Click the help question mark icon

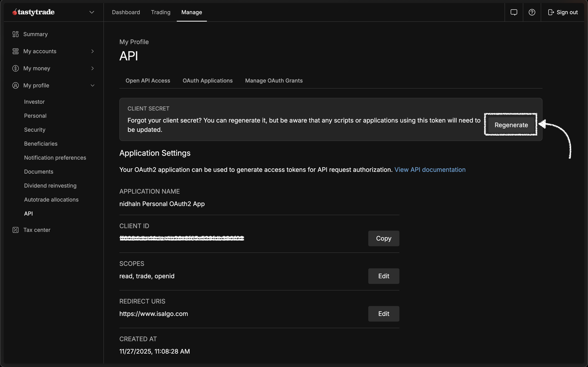pos(532,12)
